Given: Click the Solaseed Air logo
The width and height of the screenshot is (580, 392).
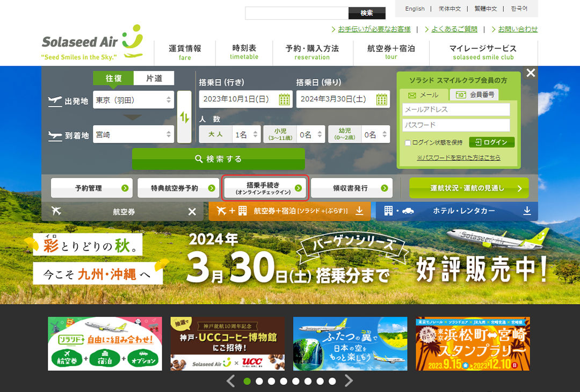Looking at the screenshot, I should click(x=92, y=43).
